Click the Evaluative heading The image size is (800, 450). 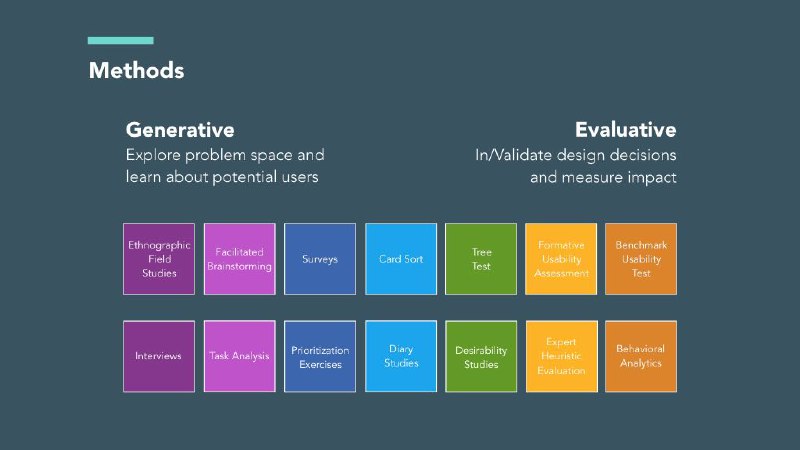point(626,130)
